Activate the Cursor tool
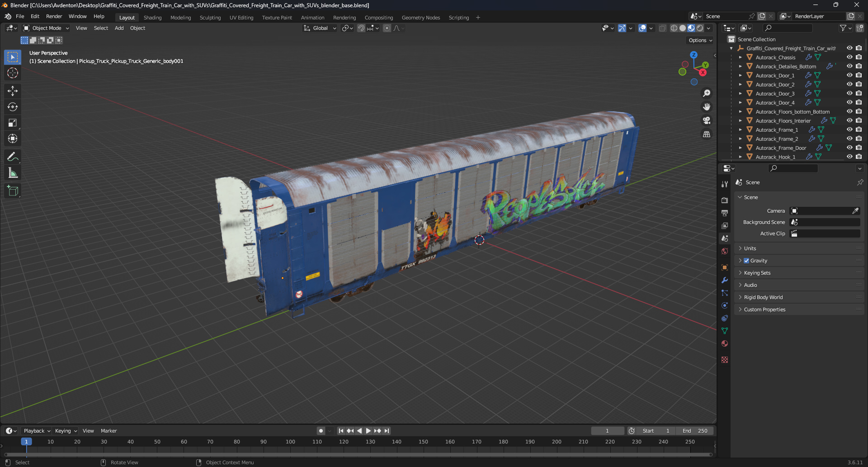This screenshot has height=467, width=868. coord(13,73)
